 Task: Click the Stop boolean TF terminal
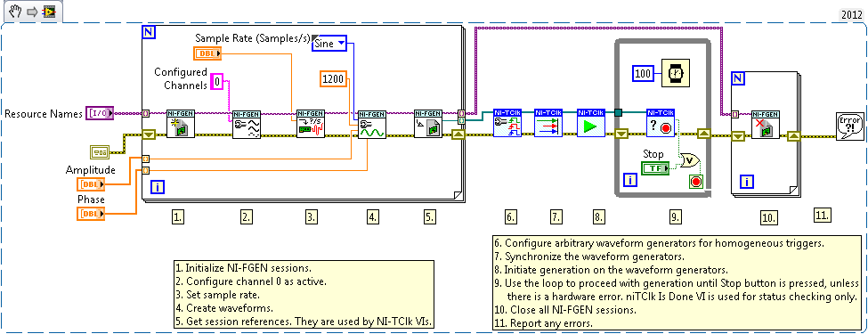(x=655, y=167)
